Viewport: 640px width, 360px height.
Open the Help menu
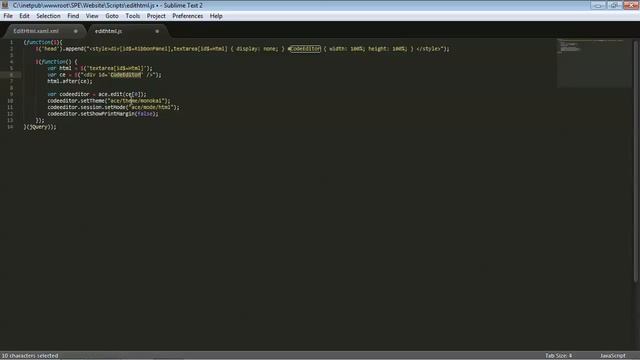tap(216, 16)
